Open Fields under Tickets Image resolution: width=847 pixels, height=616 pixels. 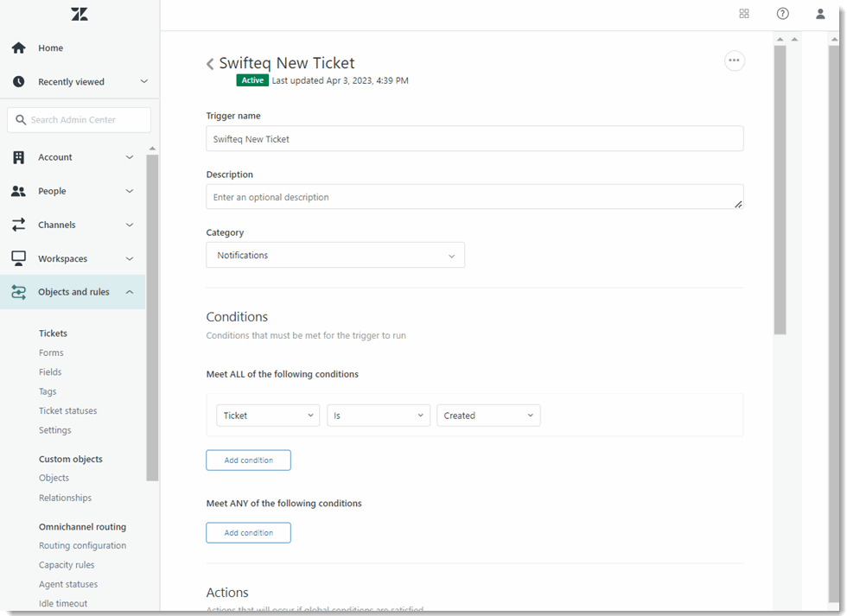coord(50,372)
